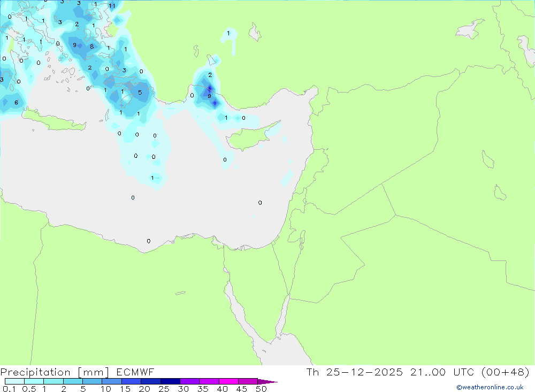The image size is (535, 392).
Task: Click the map precipitation value '5'
Action: point(140,93)
